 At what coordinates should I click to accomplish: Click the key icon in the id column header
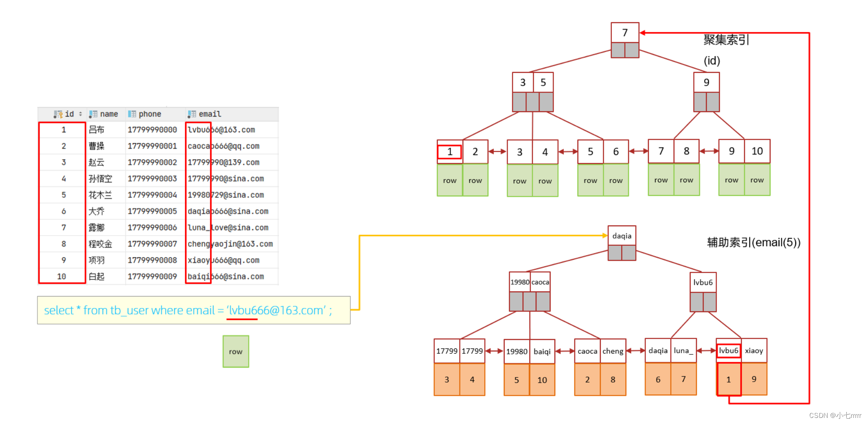pyautogui.click(x=58, y=114)
